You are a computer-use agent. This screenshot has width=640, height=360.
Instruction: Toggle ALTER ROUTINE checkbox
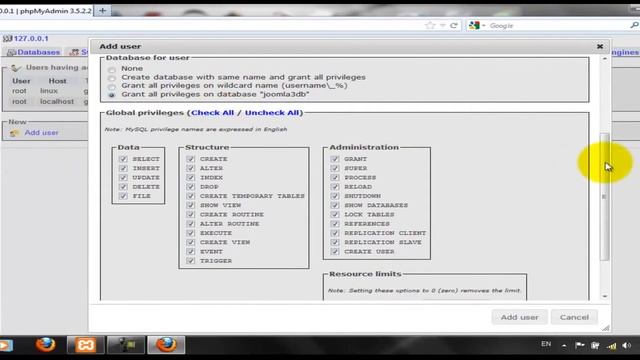191,224
